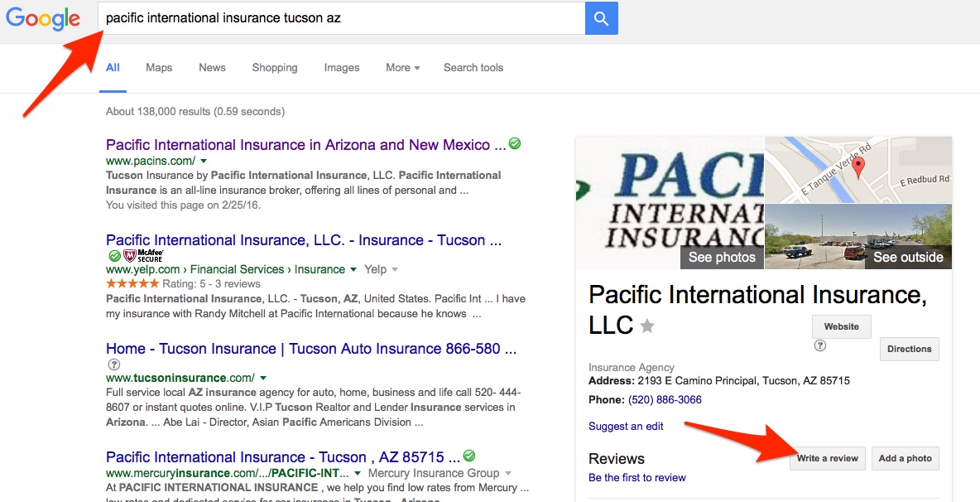The image size is (980, 502).
Task: Expand grey arrow next to Yelp label
Action: click(x=394, y=269)
